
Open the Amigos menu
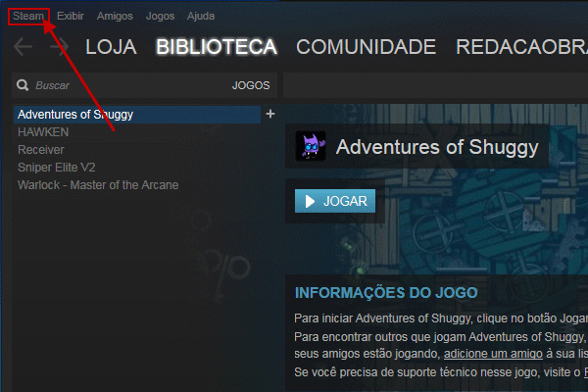[115, 16]
